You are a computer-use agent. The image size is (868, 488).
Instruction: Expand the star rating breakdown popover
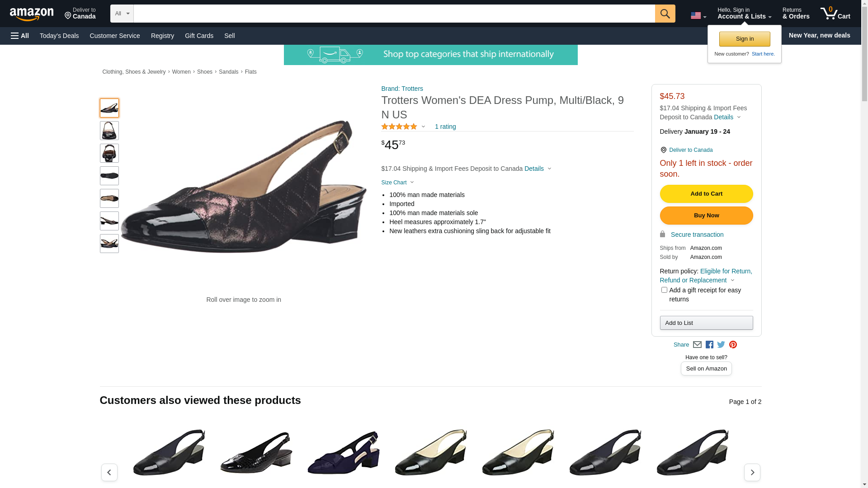point(403,127)
